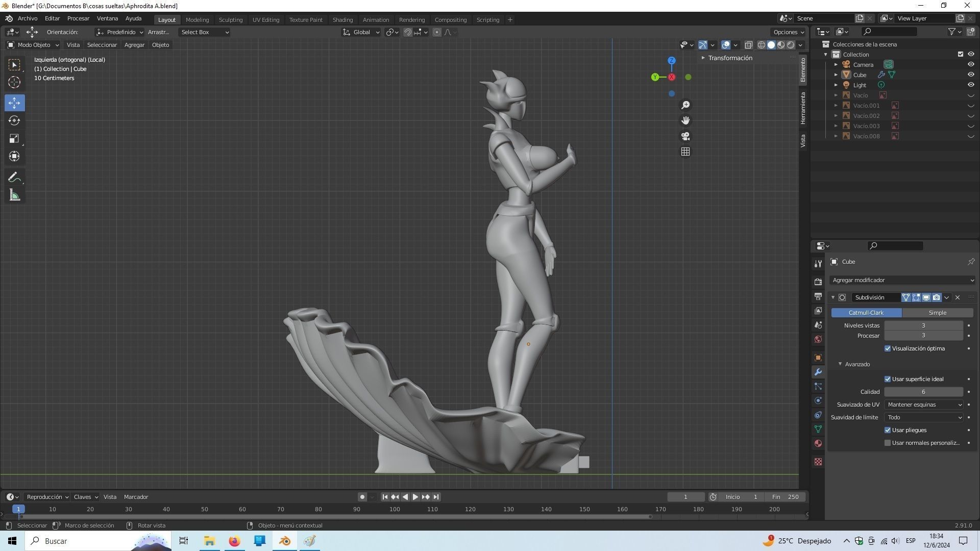Select the Cursor tool
The width and height of the screenshot is (980, 551).
[x=14, y=82]
